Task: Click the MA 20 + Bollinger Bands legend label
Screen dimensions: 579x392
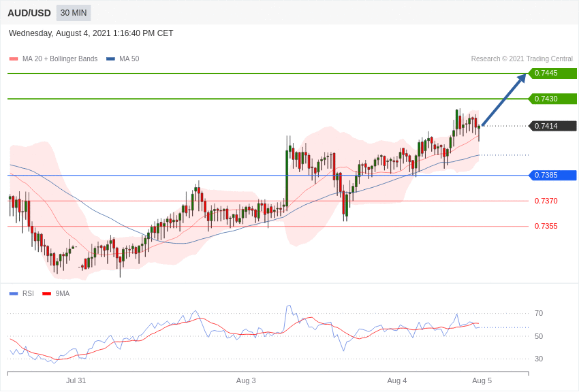Action: (x=60, y=59)
